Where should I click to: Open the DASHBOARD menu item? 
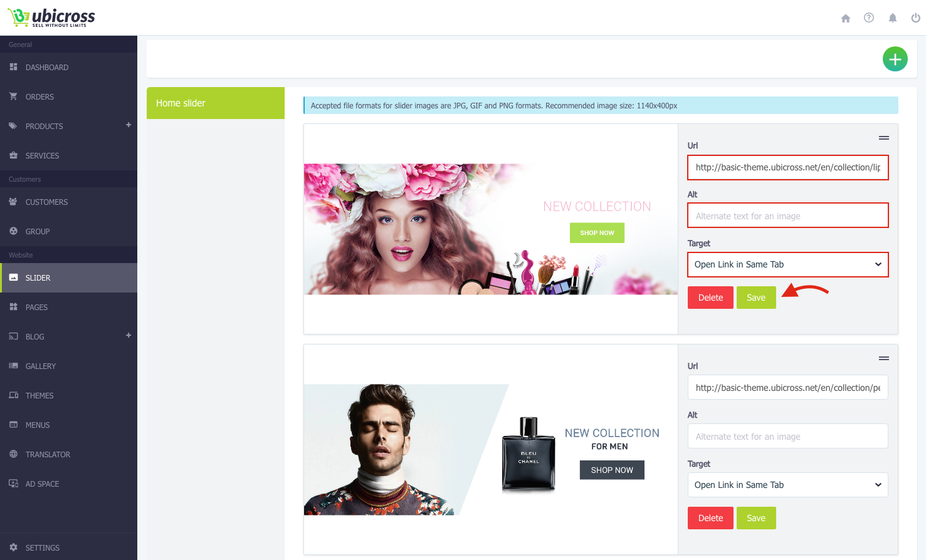[x=68, y=67]
